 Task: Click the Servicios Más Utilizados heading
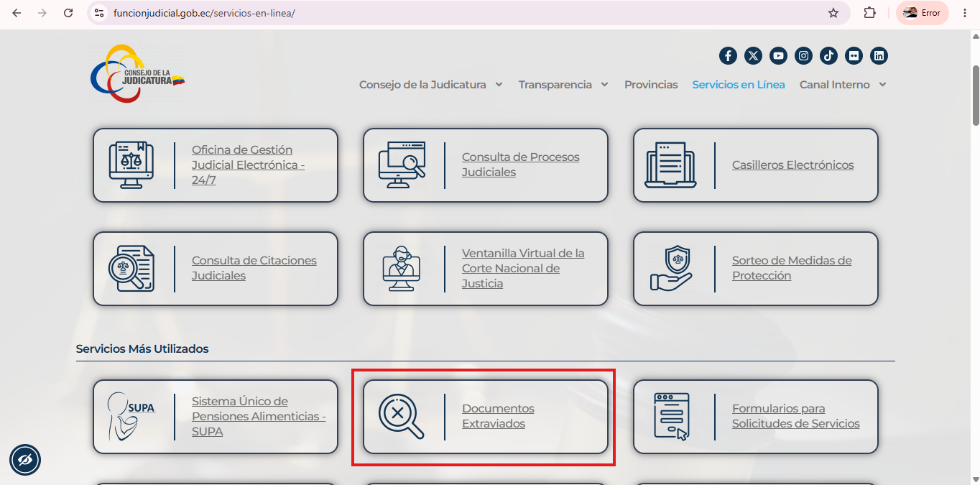142,349
